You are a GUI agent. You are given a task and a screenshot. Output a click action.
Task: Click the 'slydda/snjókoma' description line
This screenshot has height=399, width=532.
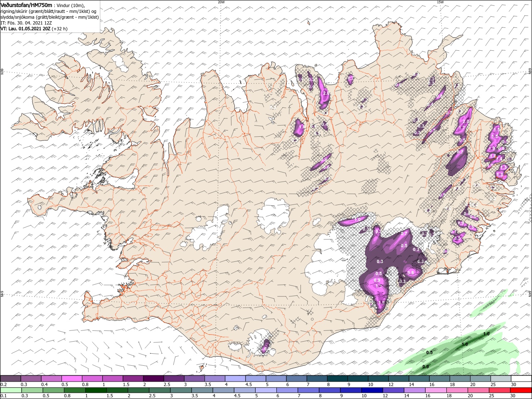click(49, 17)
